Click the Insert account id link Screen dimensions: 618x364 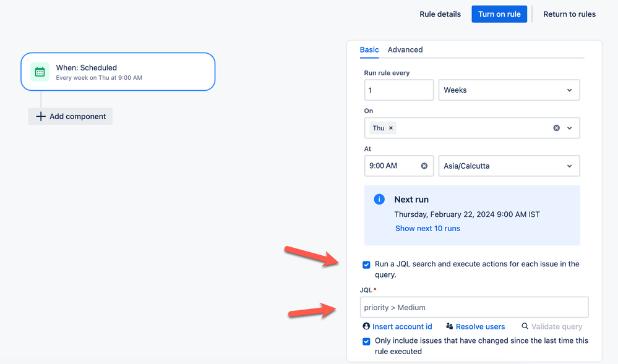(402, 326)
